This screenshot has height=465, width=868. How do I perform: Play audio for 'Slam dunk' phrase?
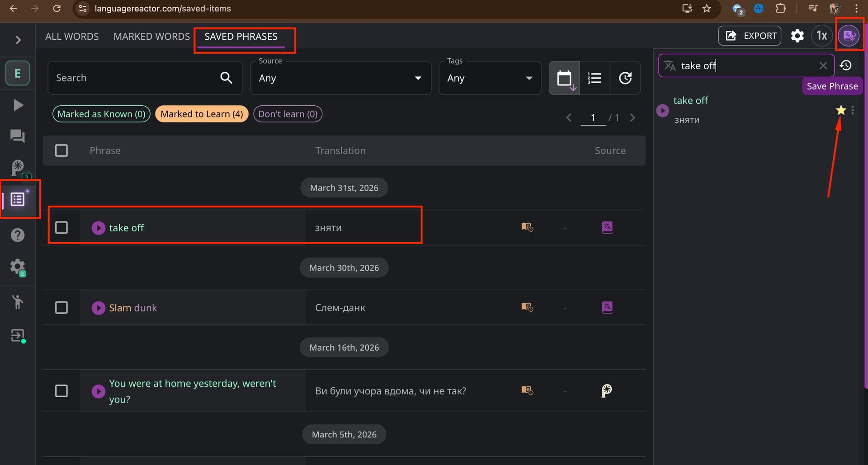click(98, 308)
